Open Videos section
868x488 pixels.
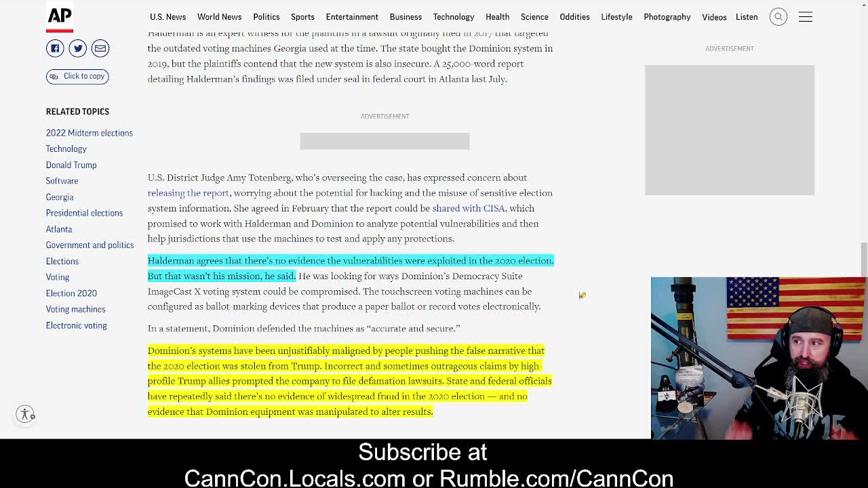tap(714, 17)
